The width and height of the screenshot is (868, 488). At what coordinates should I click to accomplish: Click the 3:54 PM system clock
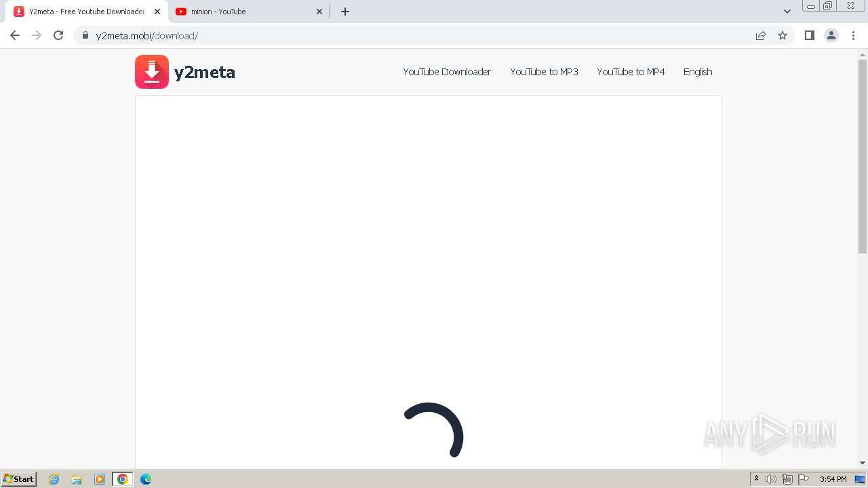coord(833,479)
